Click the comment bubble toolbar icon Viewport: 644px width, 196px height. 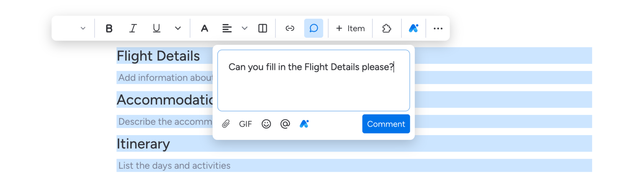(x=314, y=29)
